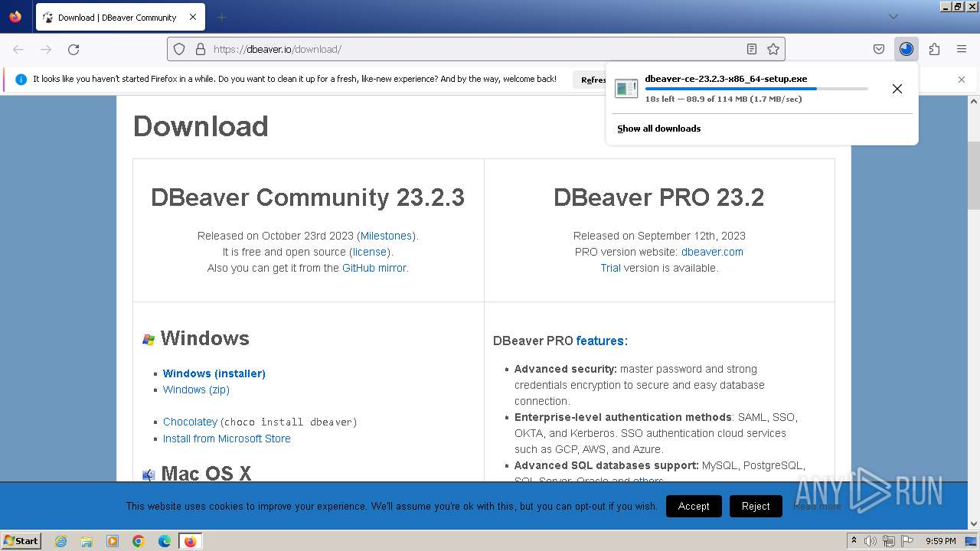
Task: Open the Milestones link
Action: point(386,236)
